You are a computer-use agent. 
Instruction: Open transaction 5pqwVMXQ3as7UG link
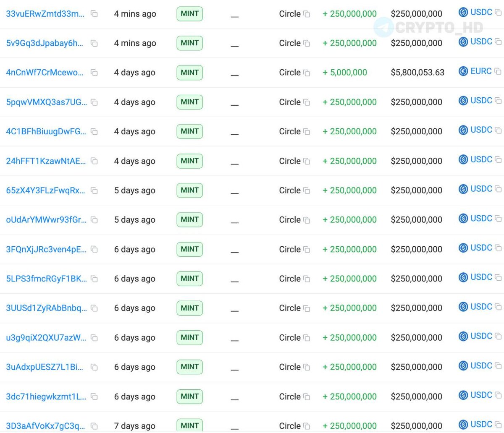46,102
